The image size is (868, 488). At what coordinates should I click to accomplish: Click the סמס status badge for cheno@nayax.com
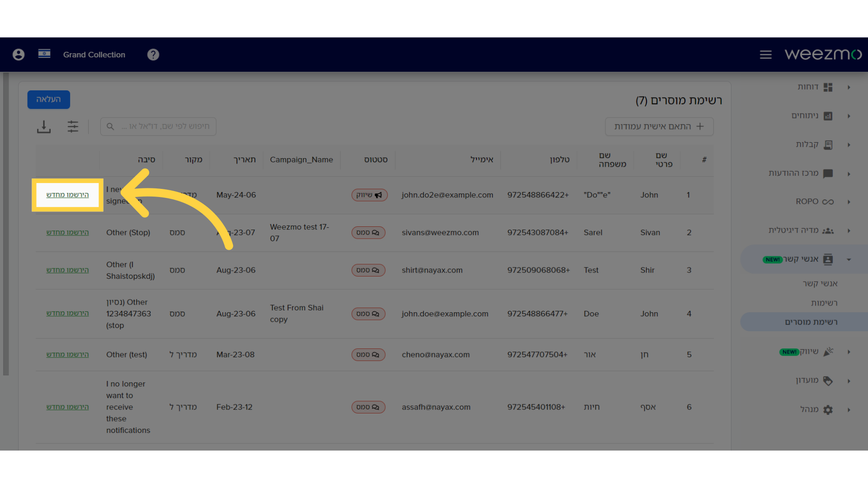tap(368, 355)
